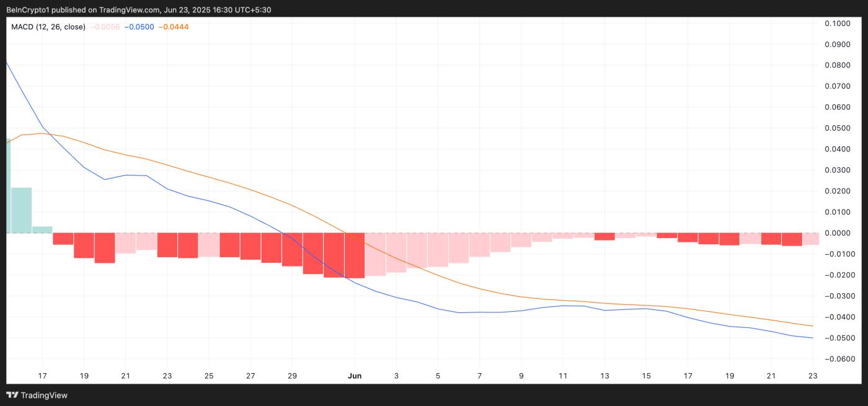Screen dimensions: 868x406
Task: Click the 0.0800 price axis label
Action: tap(837, 65)
